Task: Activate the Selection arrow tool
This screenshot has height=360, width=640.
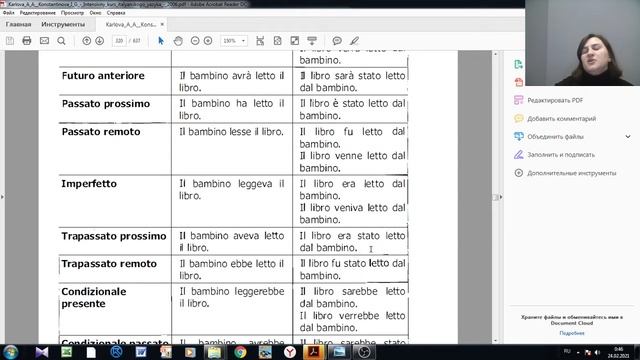Action: point(161,41)
